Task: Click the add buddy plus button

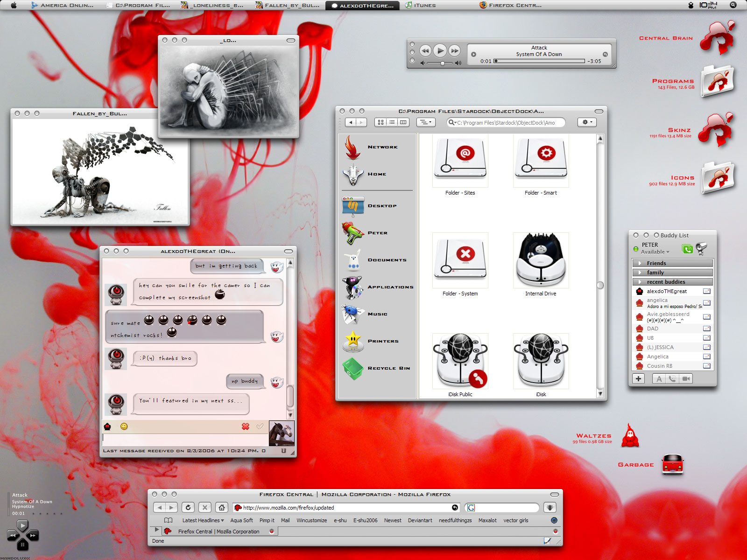Action: 638,378
